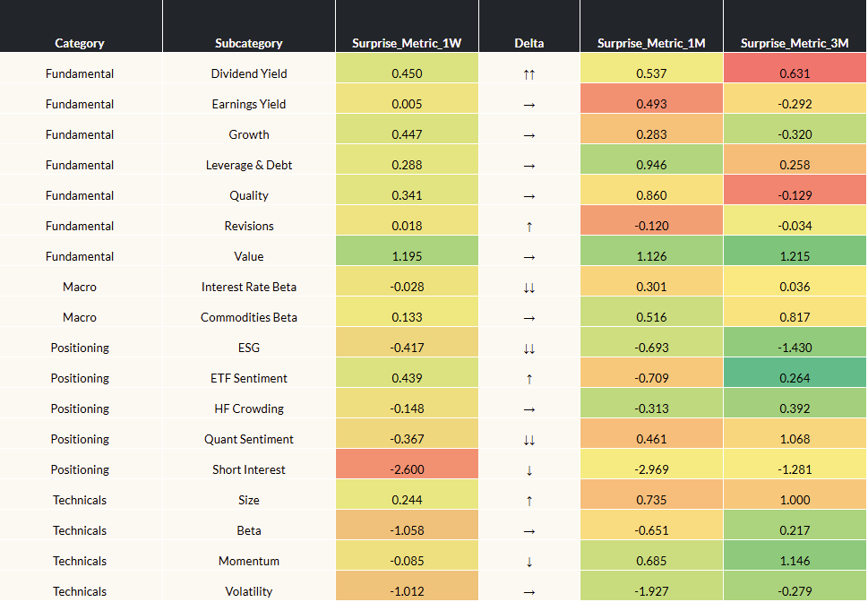Click the right arrow in Value row
Image resolution: width=868 pixels, height=602 pixels.
[529, 257]
